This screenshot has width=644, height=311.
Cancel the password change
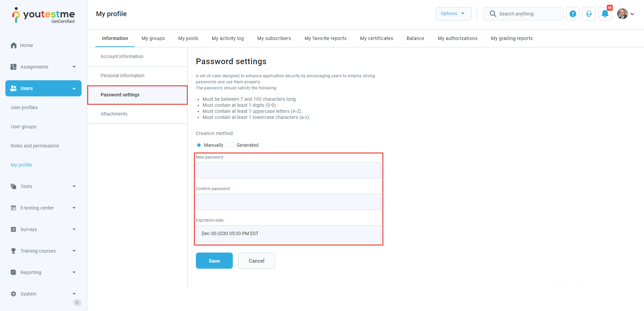[x=256, y=261]
